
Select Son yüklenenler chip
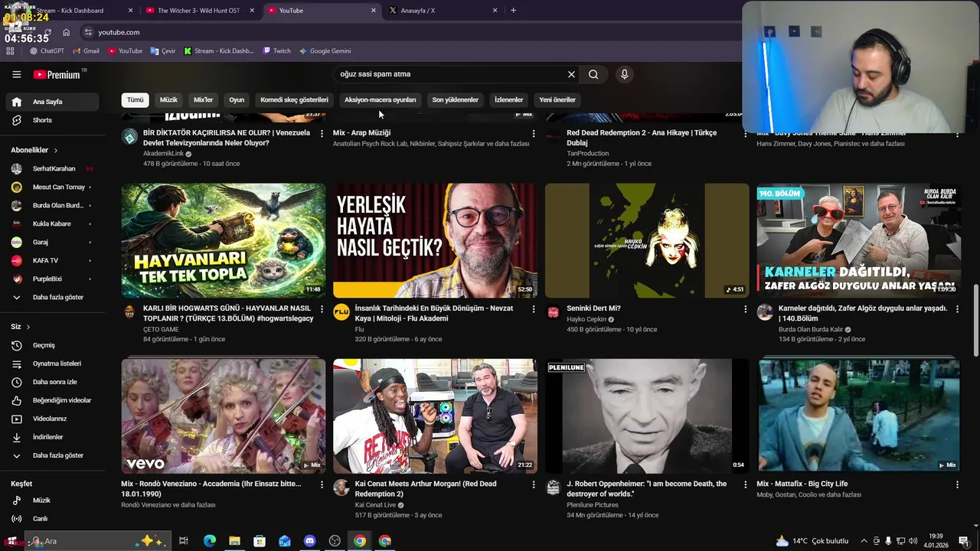(455, 99)
